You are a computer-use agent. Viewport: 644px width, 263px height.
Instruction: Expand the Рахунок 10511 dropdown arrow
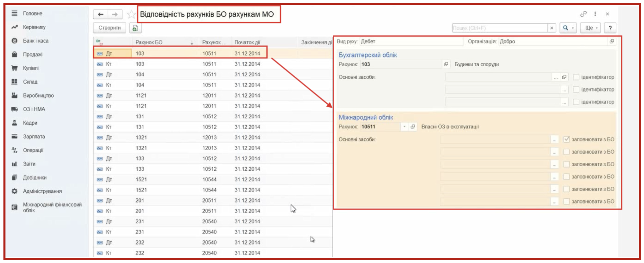click(404, 127)
